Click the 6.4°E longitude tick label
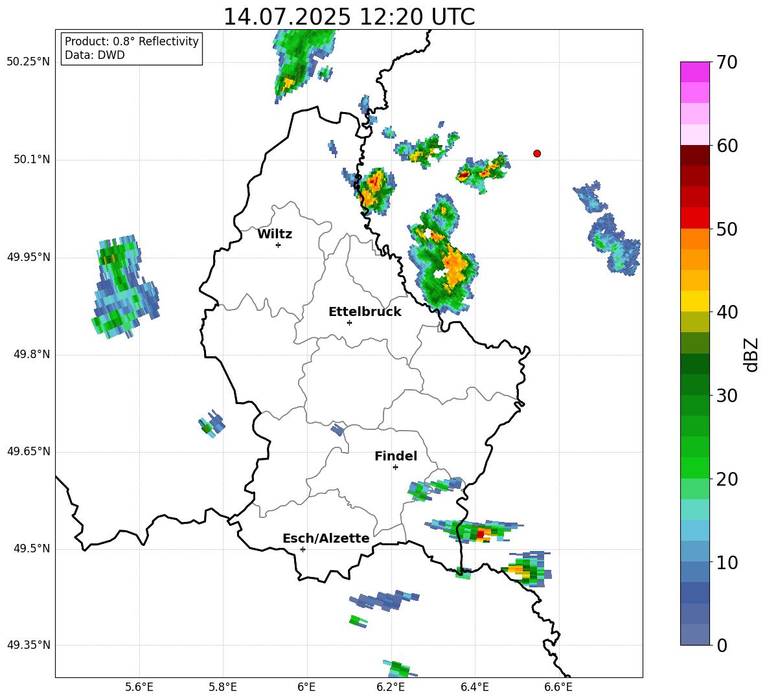The width and height of the screenshot is (767, 700). 474,687
